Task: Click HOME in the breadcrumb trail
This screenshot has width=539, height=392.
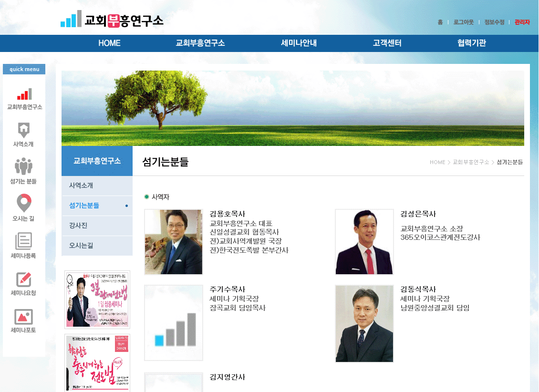Action: [x=437, y=162]
